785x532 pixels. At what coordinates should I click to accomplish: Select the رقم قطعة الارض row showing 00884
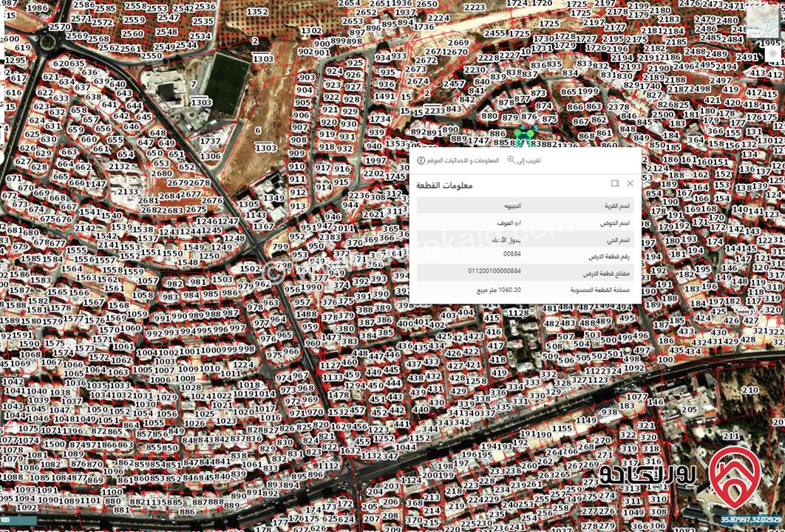pyautogui.click(x=513, y=254)
